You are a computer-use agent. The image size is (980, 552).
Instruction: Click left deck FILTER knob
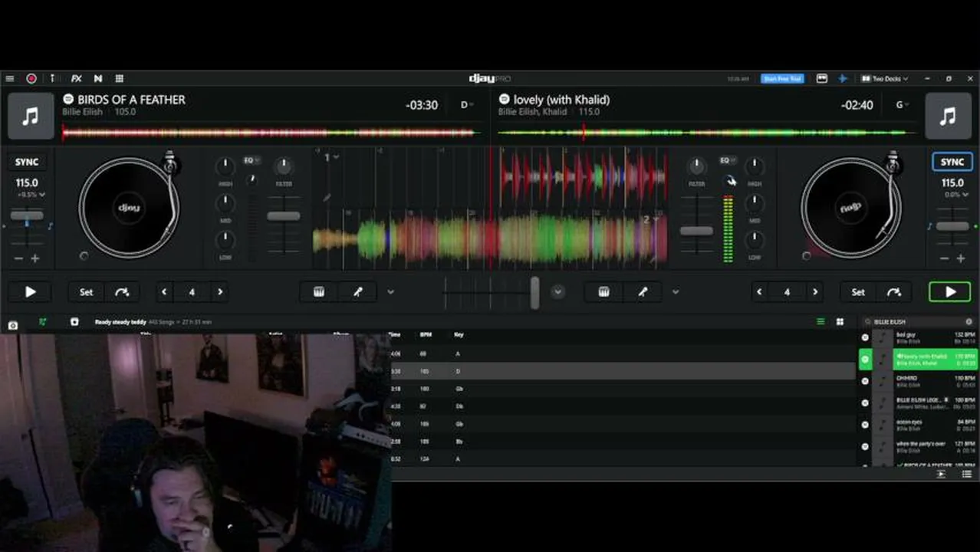(x=284, y=166)
